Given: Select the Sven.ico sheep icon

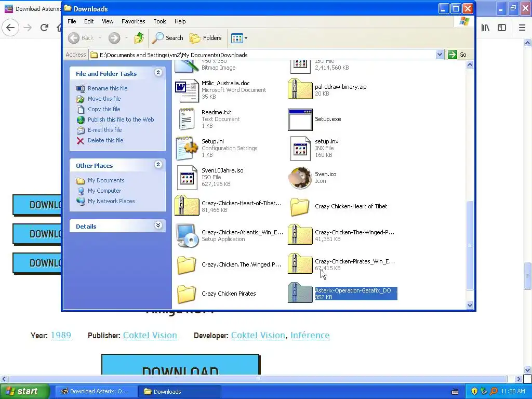Looking at the screenshot, I should (x=300, y=178).
